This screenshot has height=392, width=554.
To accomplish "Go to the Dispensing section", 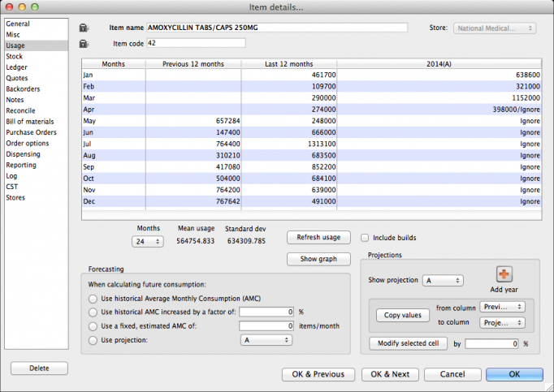I will (37, 154).
